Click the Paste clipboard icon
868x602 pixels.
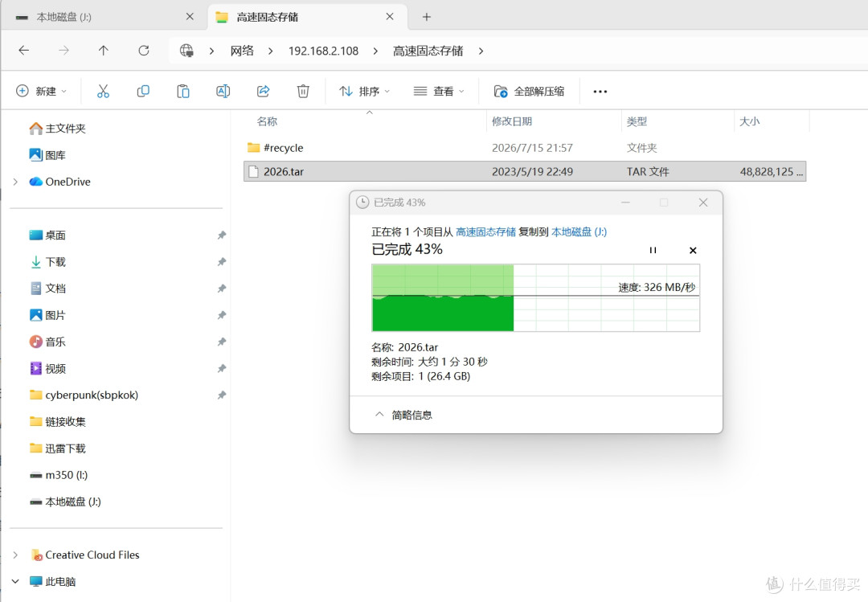(x=182, y=92)
